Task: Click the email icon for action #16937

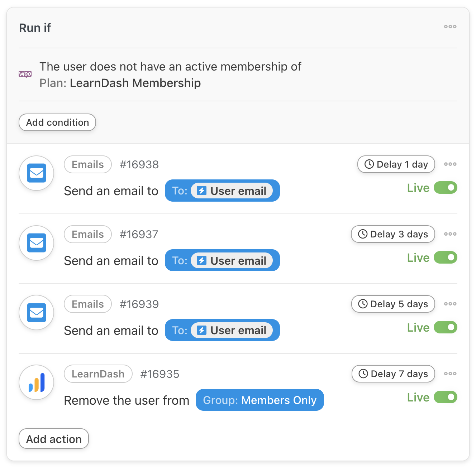Action: (37, 243)
